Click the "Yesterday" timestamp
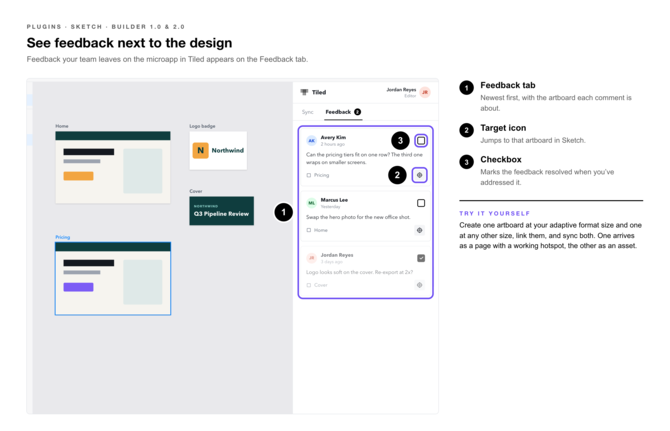670x431 pixels. pyautogui.click(x=331, y=207)
